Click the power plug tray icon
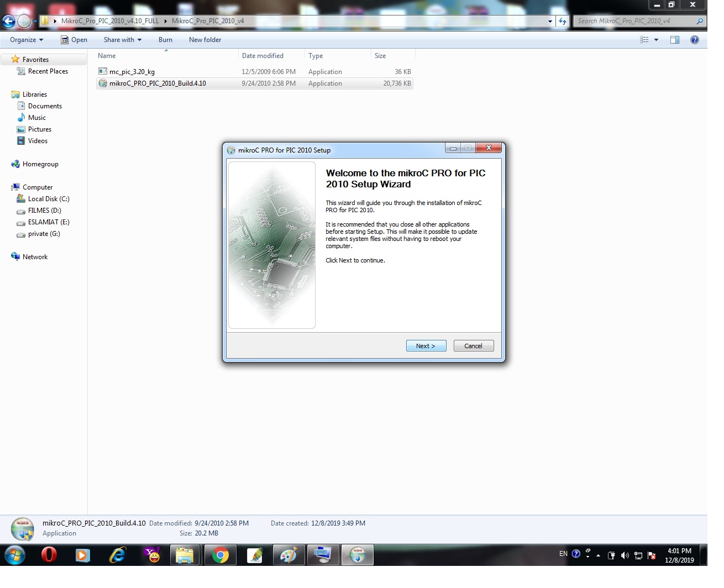Screen dimensions: 724x588 coord(611,555)
